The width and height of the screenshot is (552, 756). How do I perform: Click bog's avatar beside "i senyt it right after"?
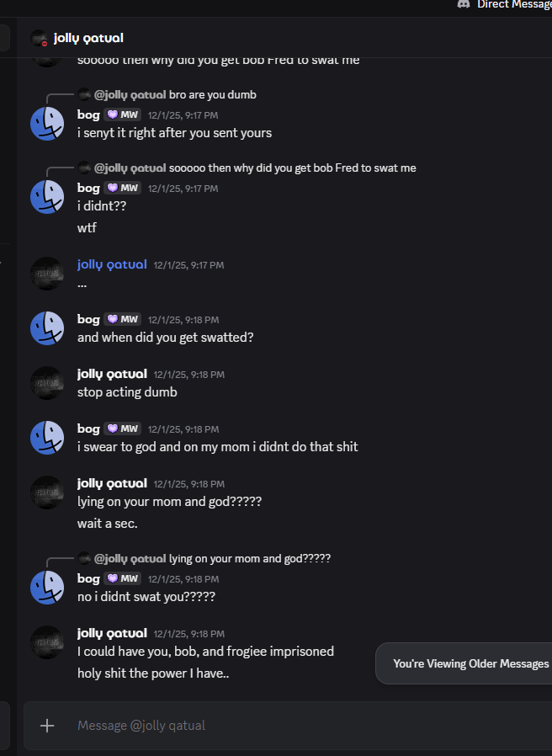coord(47,123)
